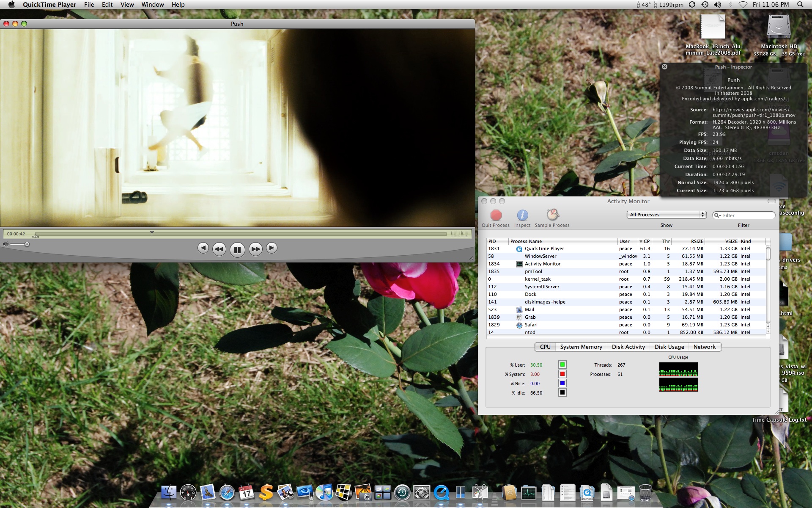
Task: Click the sync arrows menu bar icon
Action: (692, 5)
